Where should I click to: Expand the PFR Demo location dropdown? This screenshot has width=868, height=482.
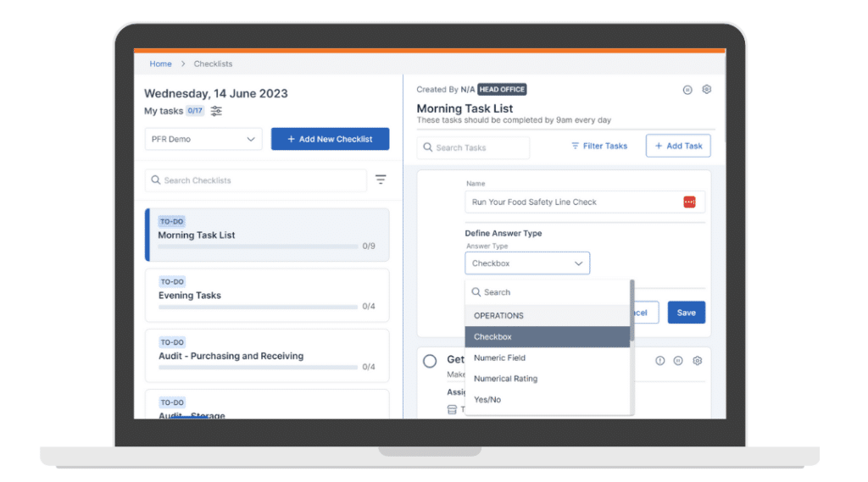click(203, 139)
